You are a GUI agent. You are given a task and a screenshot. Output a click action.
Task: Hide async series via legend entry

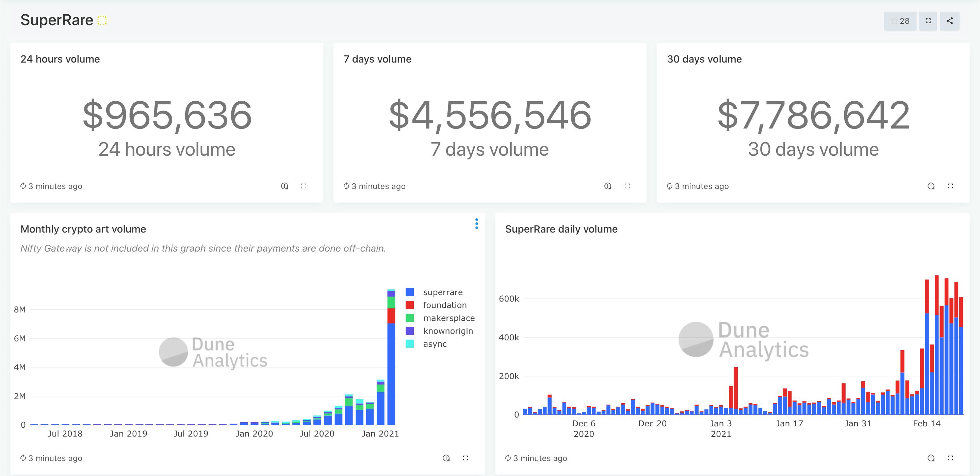[x=435, y=344]
